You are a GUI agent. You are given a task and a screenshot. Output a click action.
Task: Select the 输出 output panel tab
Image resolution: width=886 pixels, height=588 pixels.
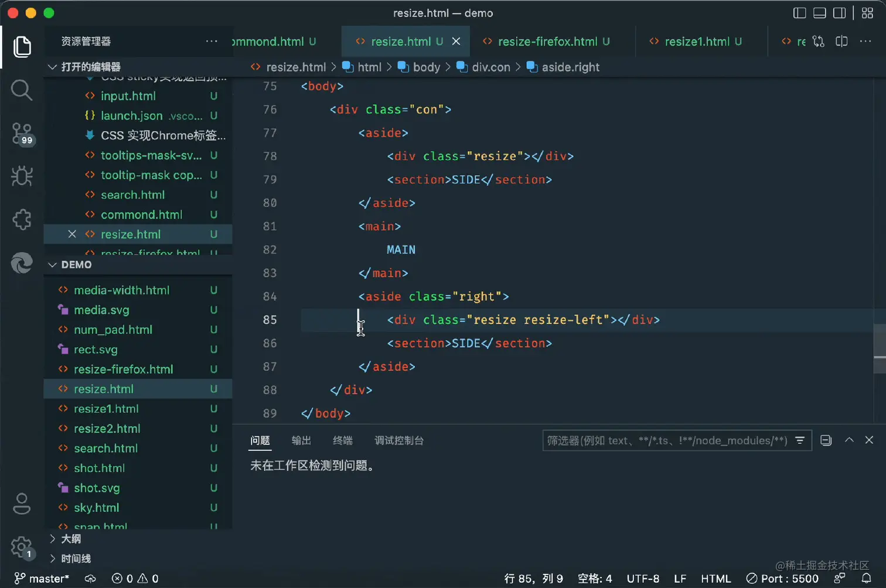(x=301, y=440)
